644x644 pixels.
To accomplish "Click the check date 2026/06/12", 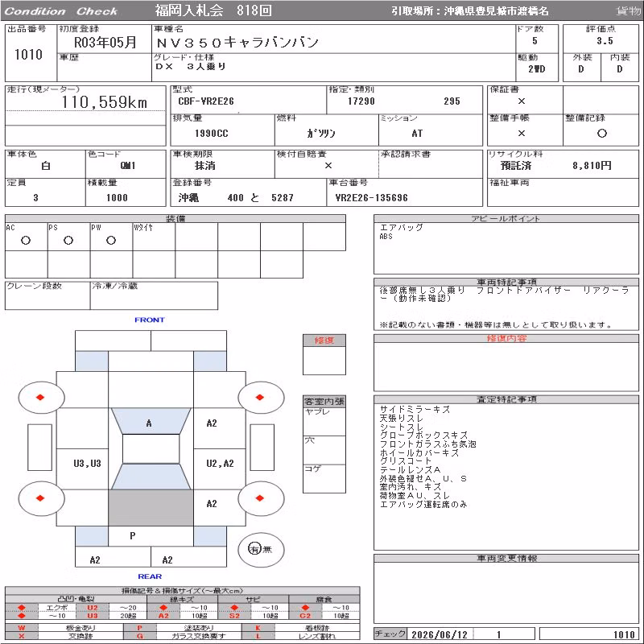I will (439, 634).
